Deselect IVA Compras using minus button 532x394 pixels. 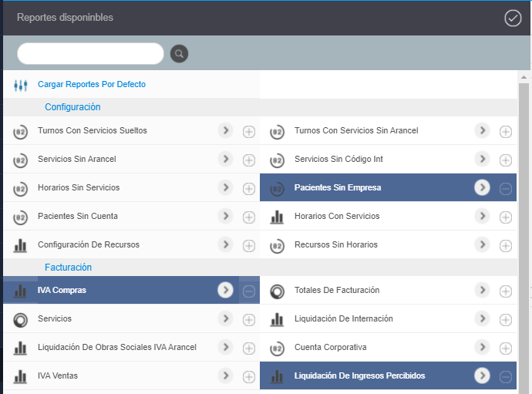click(x=249, y=291)
